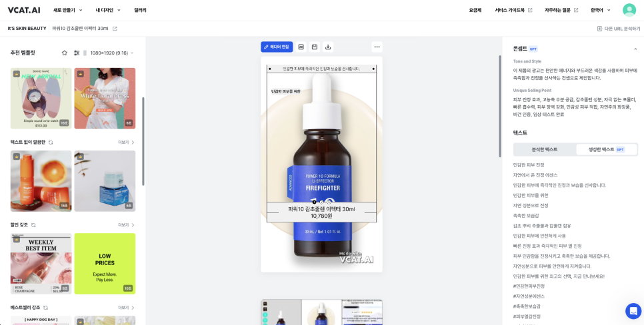Click the AI image icon button
Screen dimensions: 644x325
(301, 47)
